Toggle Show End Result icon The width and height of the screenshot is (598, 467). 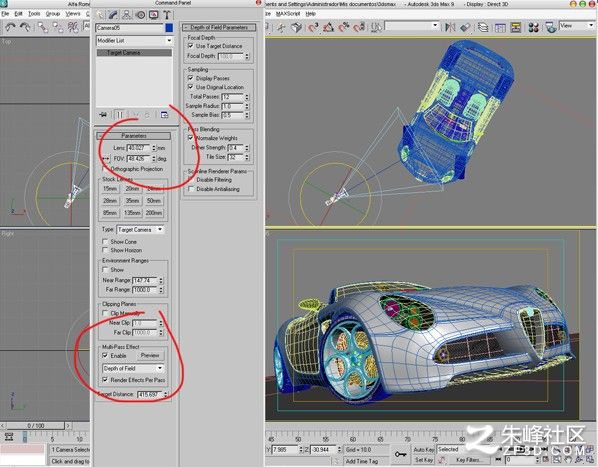(120, 114)
